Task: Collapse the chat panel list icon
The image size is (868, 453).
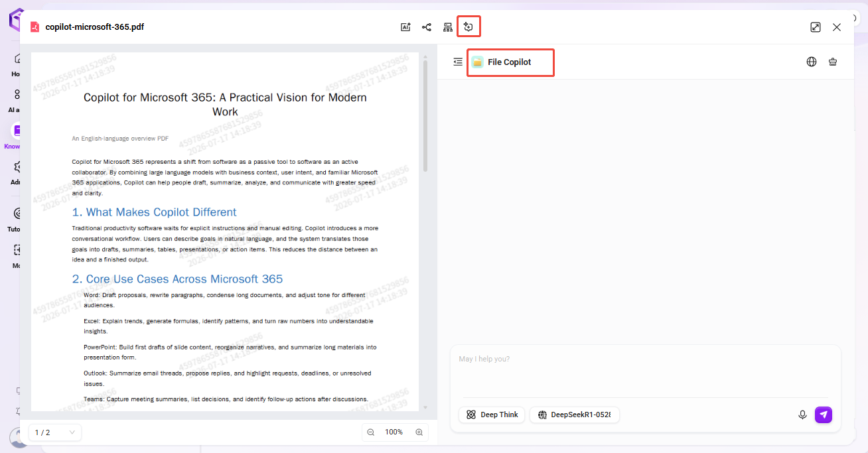Action: 458,62
